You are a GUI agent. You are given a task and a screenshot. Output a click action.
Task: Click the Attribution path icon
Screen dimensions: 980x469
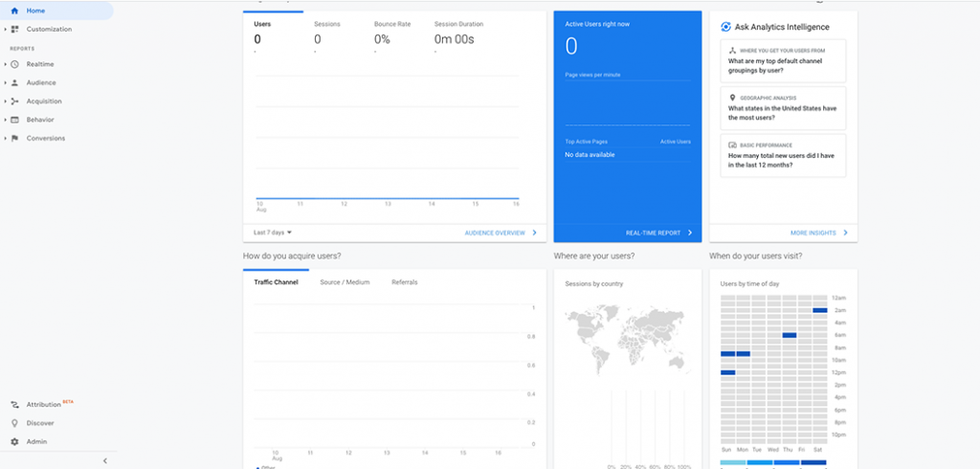tap(15, 405)
